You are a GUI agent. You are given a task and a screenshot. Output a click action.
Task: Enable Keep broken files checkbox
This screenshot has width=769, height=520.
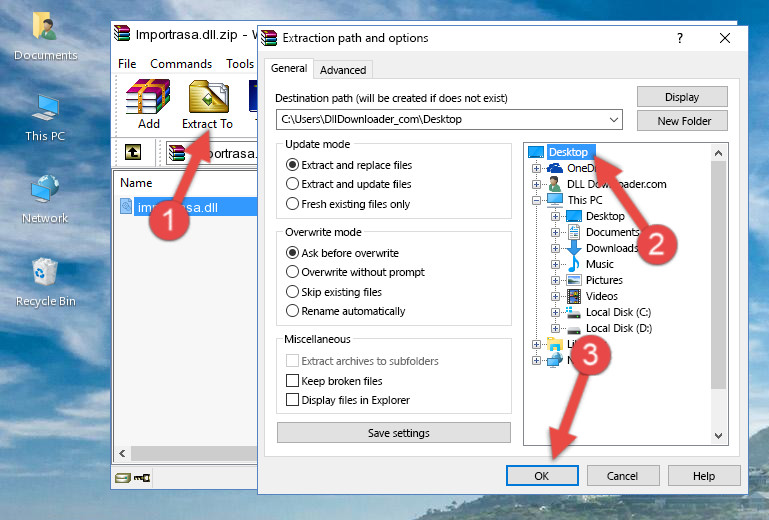[292, 381]
